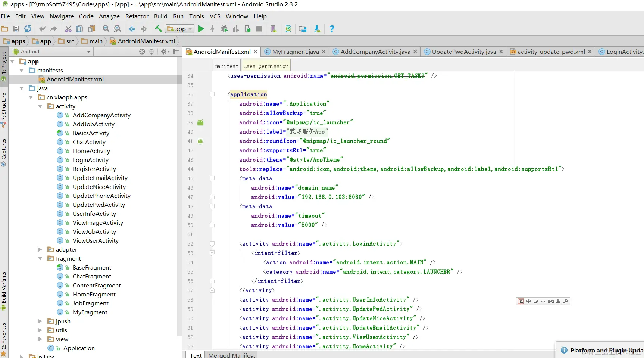Open Find with the magnifier icon
Image resolution: width=644 pixels, height=358 pixels.
(106, 29)
